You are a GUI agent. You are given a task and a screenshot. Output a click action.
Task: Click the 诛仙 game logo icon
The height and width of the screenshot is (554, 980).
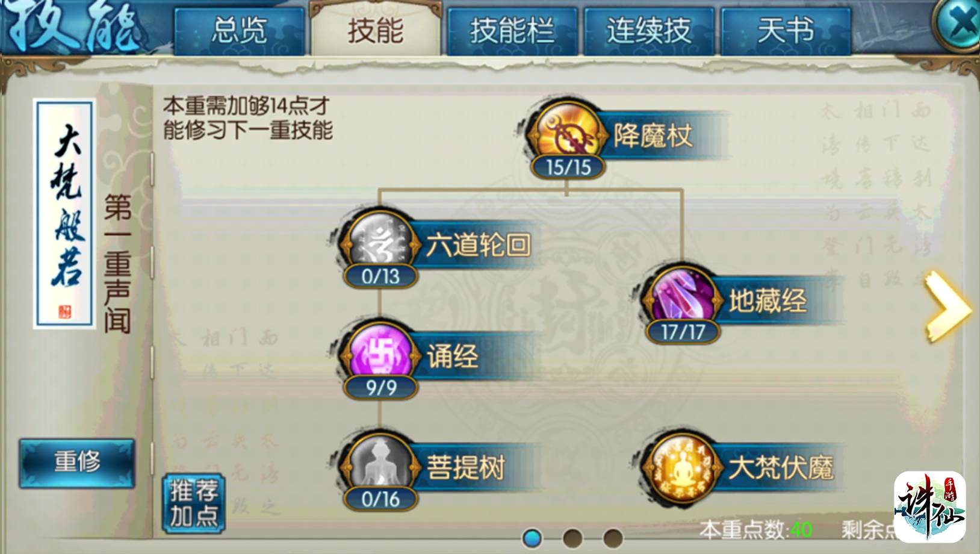click(x=929, y=507)
